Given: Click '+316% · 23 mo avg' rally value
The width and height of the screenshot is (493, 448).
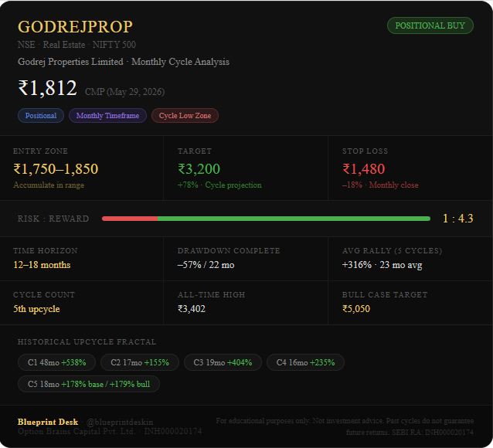Looking at the screenshot, I should [x=382, y=265].
